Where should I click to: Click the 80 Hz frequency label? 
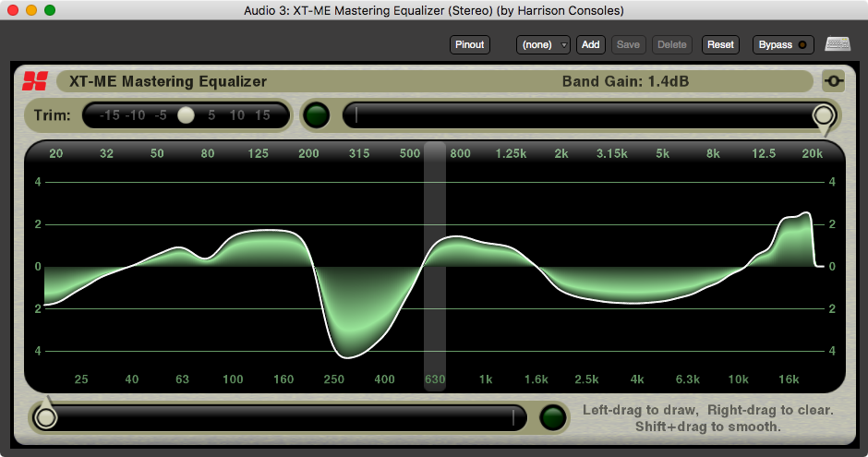(x=208, y=154)
